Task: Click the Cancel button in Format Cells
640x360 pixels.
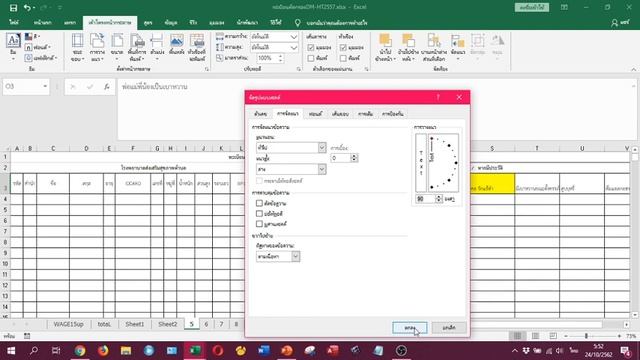Action: 449,328
